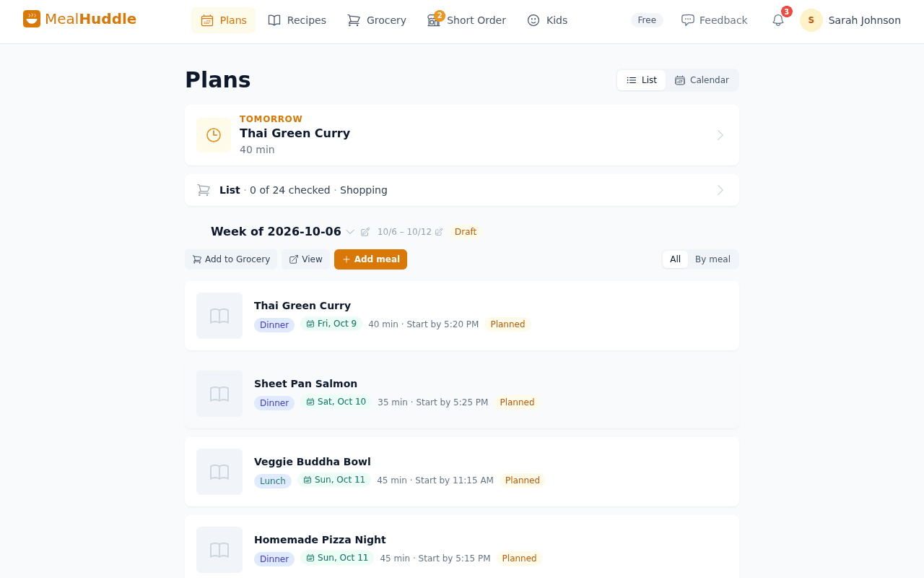
Task: Switch to List view
Action: [642, 80]
